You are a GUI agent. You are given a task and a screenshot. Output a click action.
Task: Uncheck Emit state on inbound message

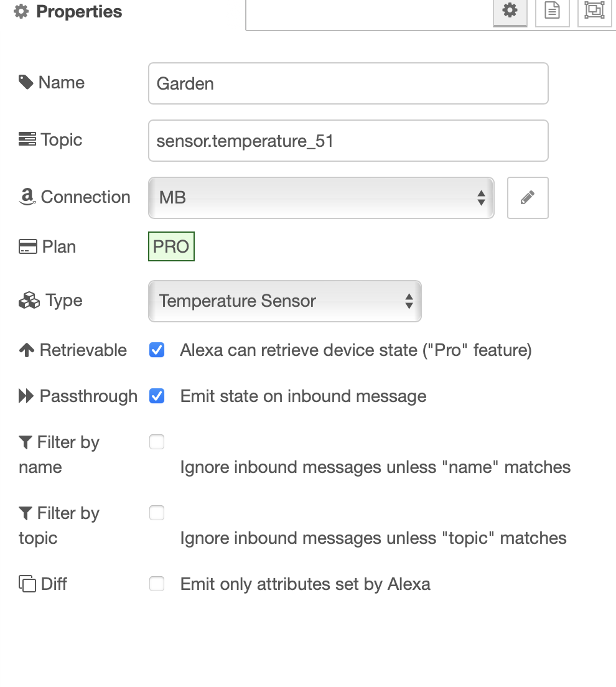(x=156, y=396)
